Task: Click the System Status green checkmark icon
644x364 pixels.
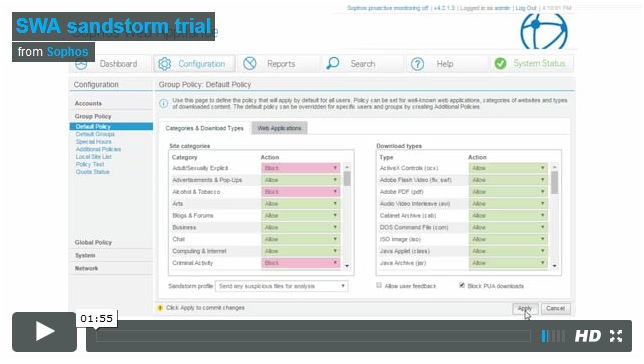Action: [500, 63]
